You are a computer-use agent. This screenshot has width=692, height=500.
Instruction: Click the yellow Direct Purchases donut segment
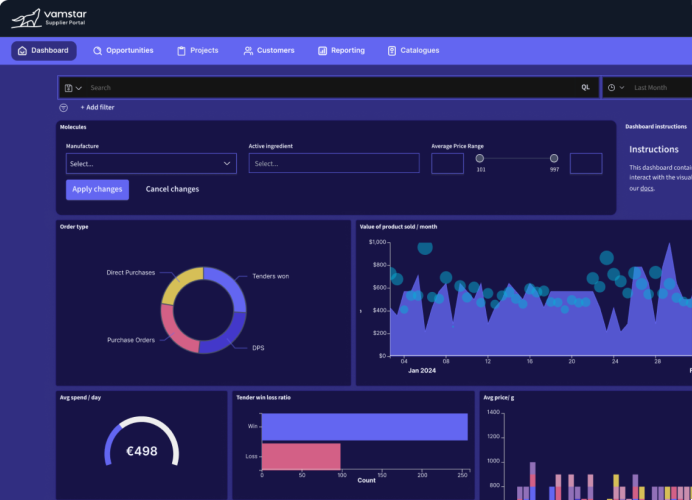pyautogui.click(x=181, y=283)
